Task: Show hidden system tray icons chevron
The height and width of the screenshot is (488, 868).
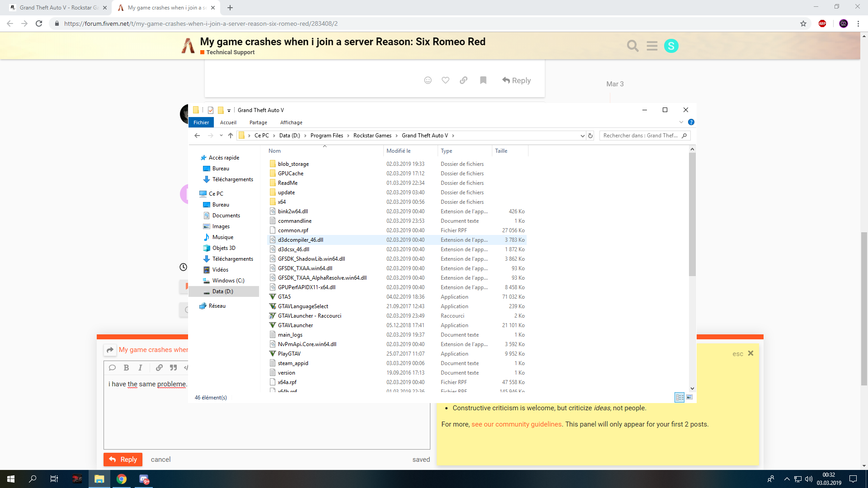Action: click(787, 479)
